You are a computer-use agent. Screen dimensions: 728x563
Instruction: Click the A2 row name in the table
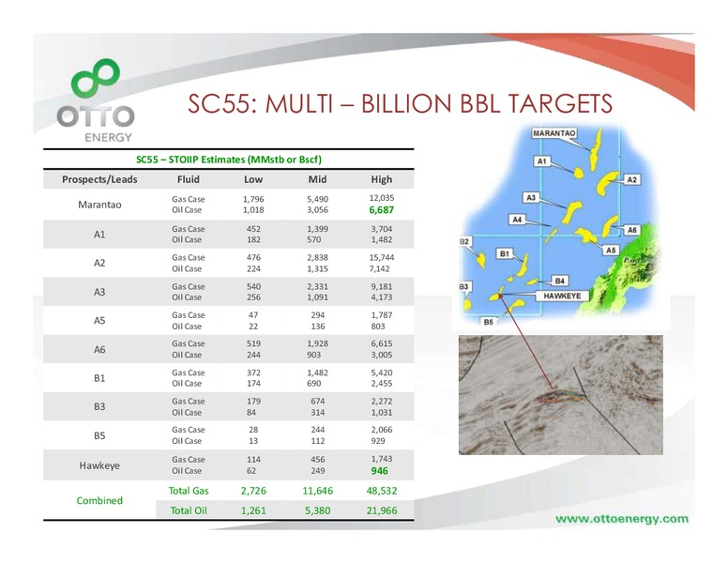pyautogui.click(x=99, y=263)
